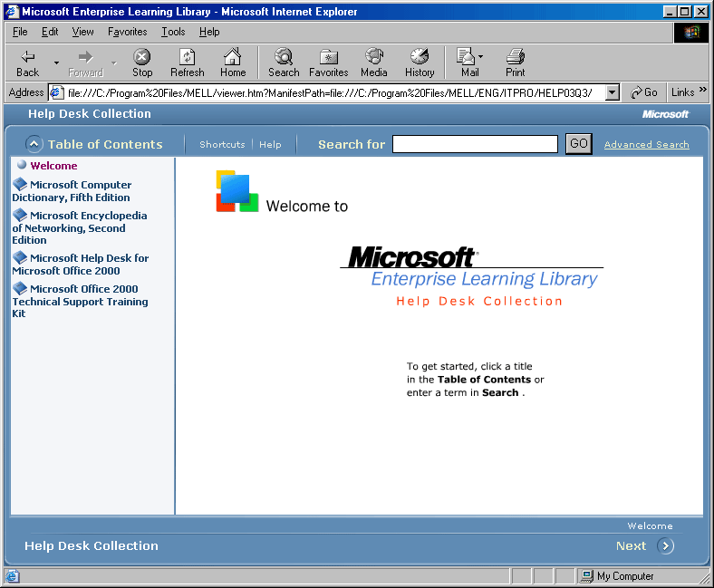Click the Help Desk for Office book icon
Screen dimensions: 714x588
coord(20,257)
